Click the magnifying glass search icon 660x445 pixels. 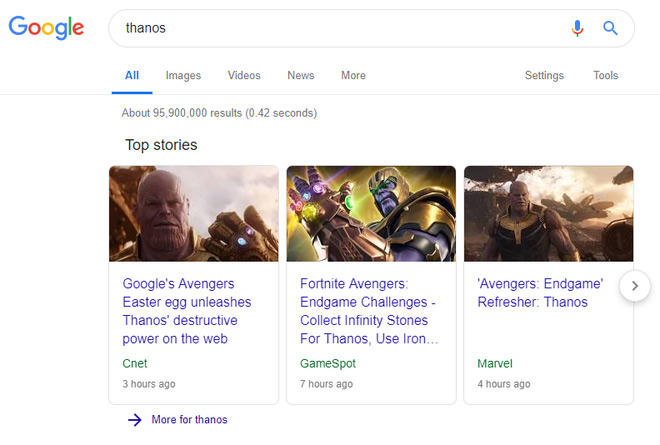pos(610,29)
